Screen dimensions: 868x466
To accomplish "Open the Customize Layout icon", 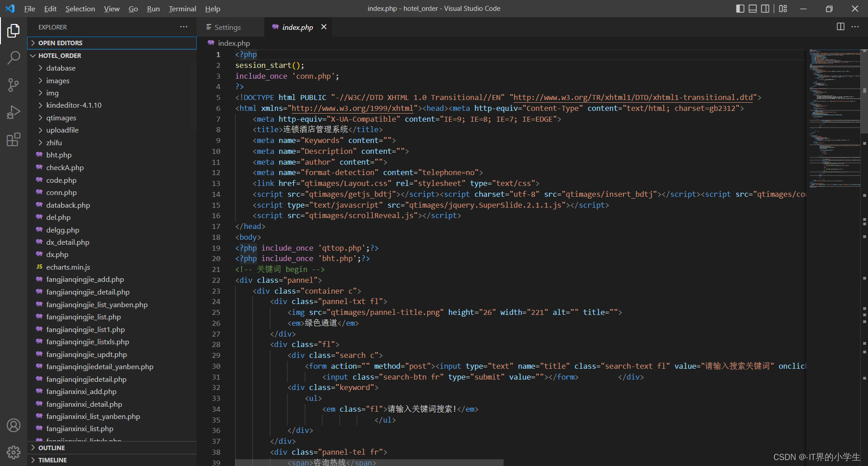I will (783, 9).
